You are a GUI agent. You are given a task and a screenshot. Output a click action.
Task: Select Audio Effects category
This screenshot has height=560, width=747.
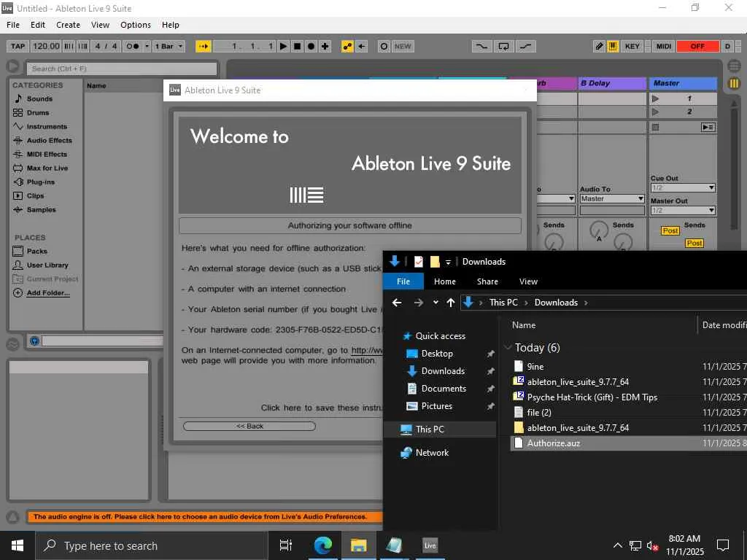coord(49,141)
